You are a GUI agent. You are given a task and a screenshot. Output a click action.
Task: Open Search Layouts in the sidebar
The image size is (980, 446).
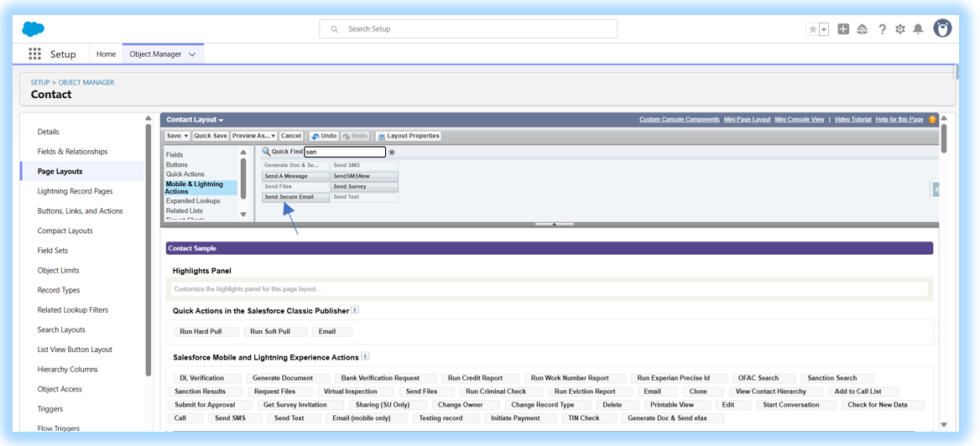click(x=61, y=329)
